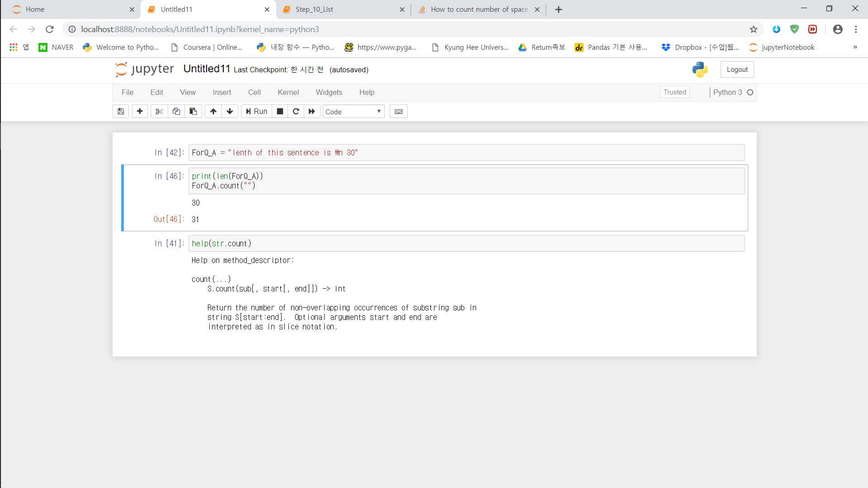Move selected cell down arrow
This screenshot has height=488, width=868.
[x=230, y=111]
